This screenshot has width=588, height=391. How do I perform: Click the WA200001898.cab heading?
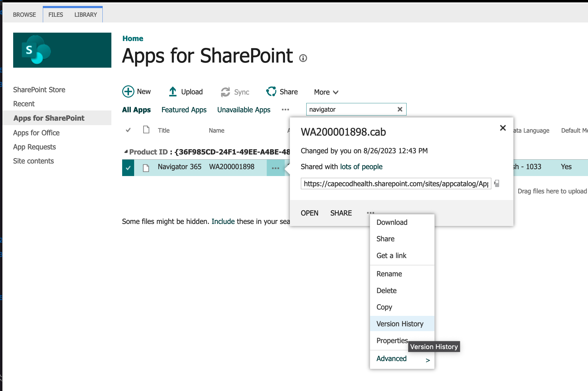pos(343,132)
